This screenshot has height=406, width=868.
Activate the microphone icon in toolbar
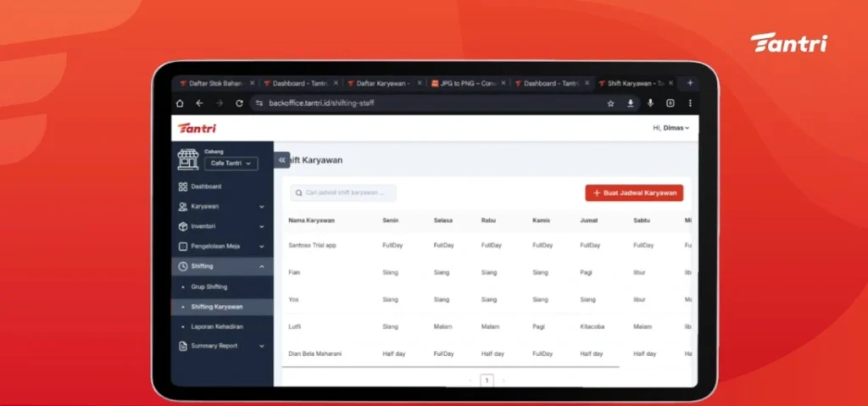[650, 103]
